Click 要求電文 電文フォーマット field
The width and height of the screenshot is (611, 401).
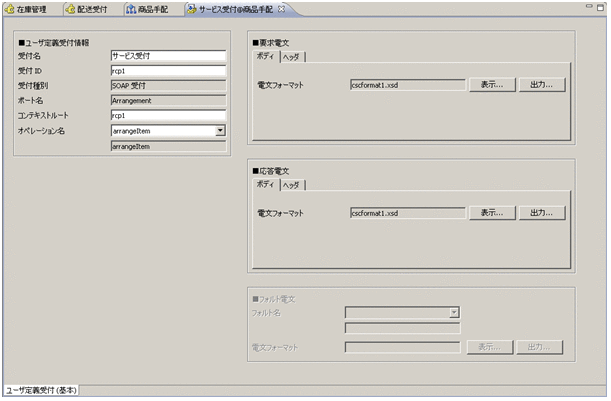coord(408,85)
